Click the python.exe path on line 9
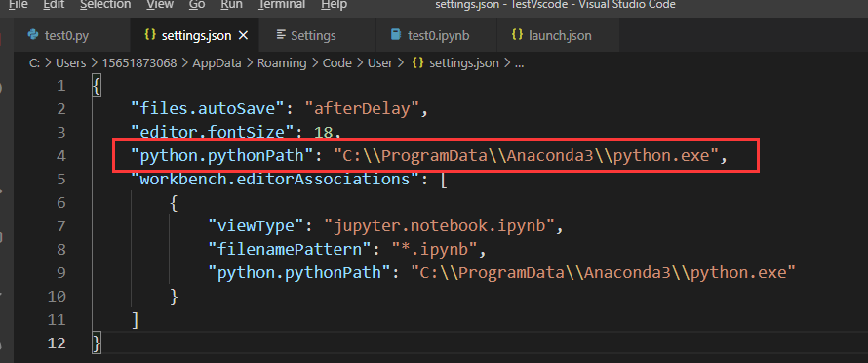Image resolution: width=868 pixels, height=363 pixels. coord(604,273)
